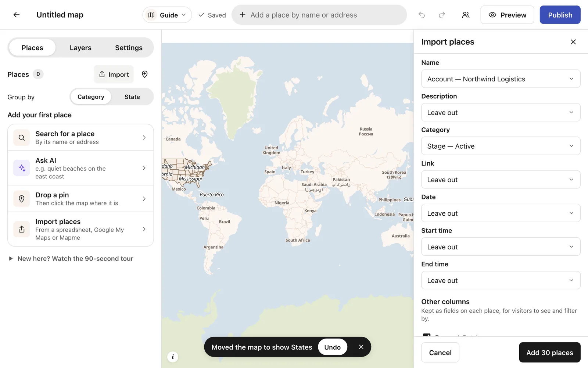Open the 'Drop a pin' option

pos(80,199)
